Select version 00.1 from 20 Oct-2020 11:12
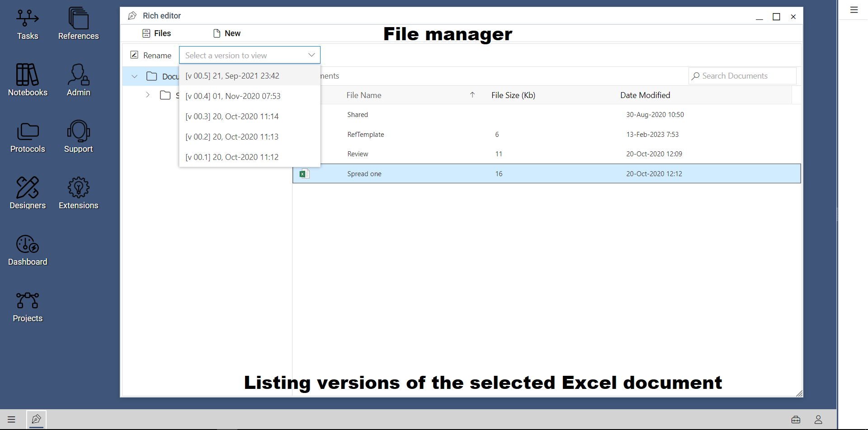 pyautogui.click(x=250, y=157)
